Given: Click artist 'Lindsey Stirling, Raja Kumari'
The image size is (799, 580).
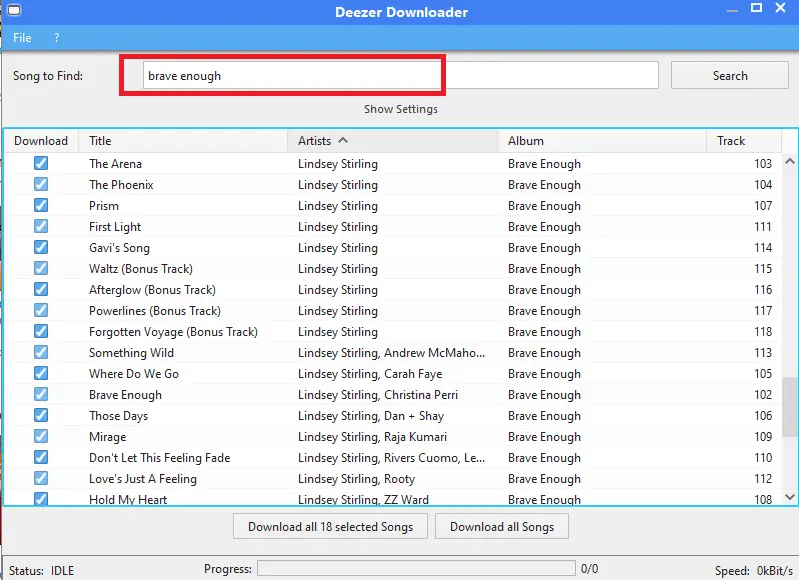Looking at the screenshot, I should 372,437.
